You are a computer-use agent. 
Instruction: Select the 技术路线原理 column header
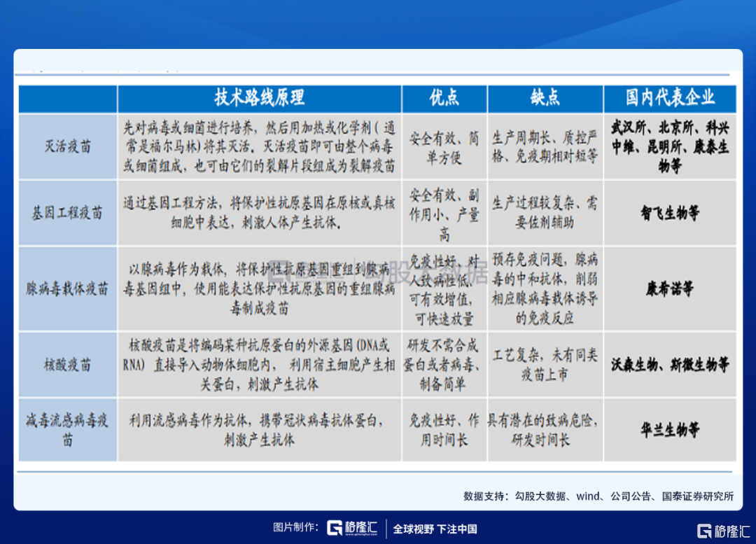click(259, 97)
